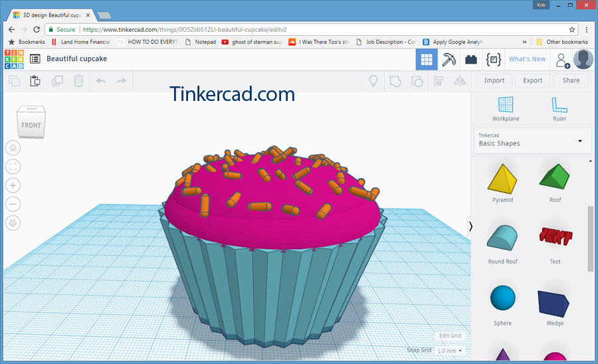Image resolution: width=598 pixels, height=364 pixels.
Task: Toggle the 3D grid design view
Action: click(x=427, y=59)
